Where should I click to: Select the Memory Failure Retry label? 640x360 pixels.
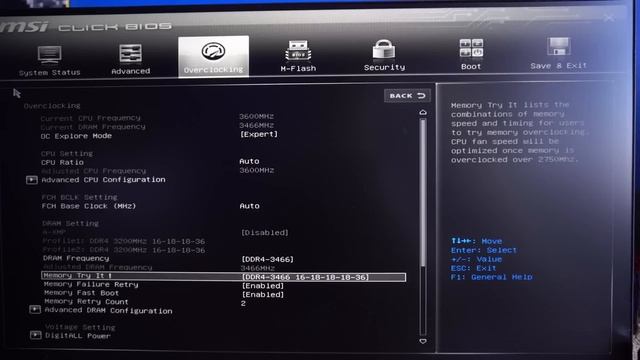(x=91, y=284)
